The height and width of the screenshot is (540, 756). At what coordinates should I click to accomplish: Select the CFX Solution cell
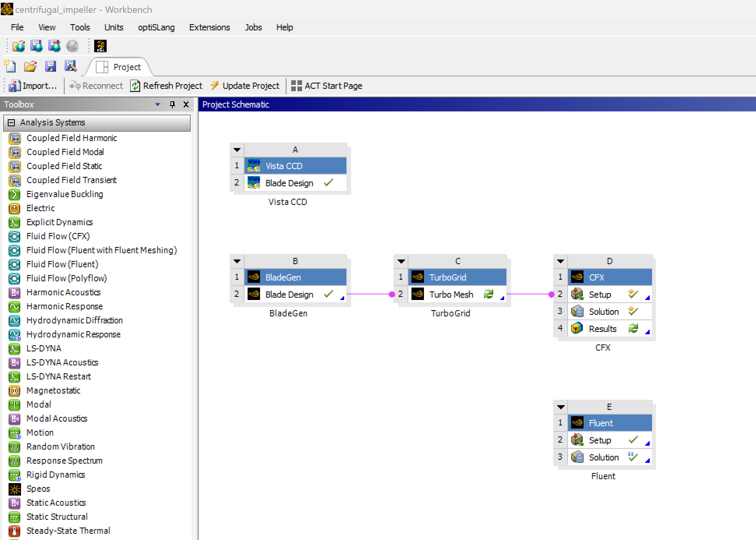click(x=610, y=311)
